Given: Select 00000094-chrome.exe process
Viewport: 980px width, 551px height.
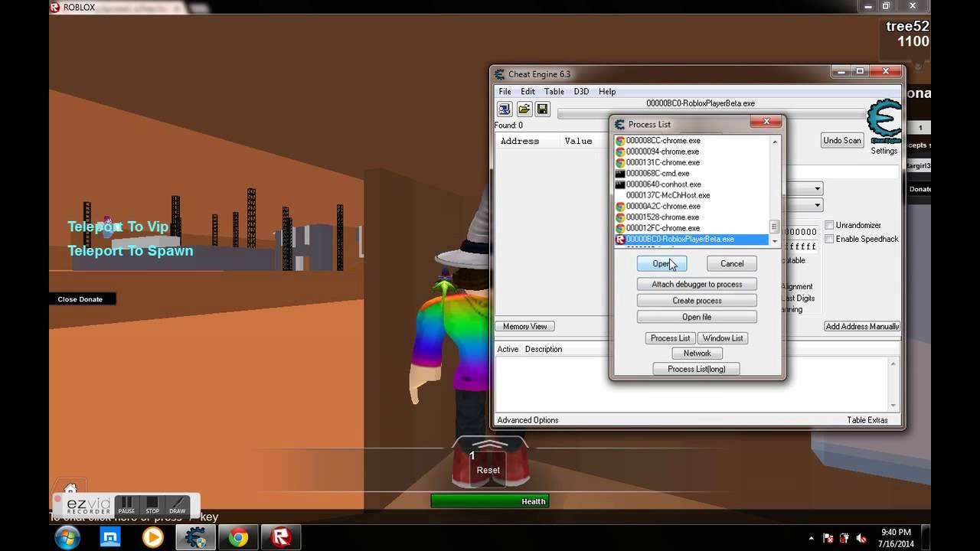Looking at the screenshot, I should point(692,152).
